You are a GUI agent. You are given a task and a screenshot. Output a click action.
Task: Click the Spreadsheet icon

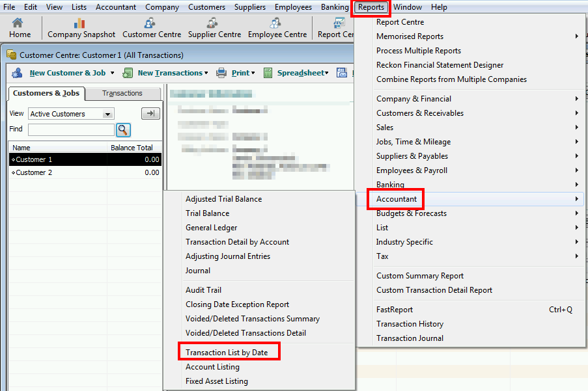(x=268, y=73)
